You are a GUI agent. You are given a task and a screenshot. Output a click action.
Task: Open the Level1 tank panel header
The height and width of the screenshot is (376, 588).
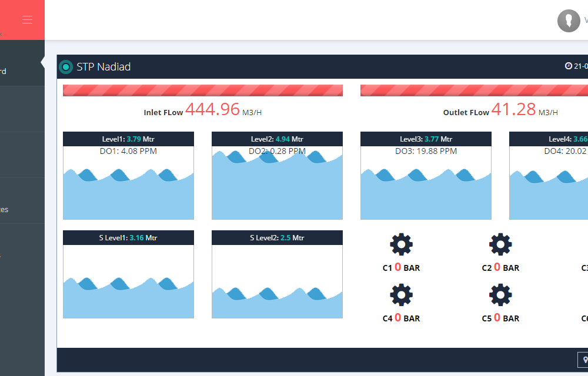coord(128,139)
